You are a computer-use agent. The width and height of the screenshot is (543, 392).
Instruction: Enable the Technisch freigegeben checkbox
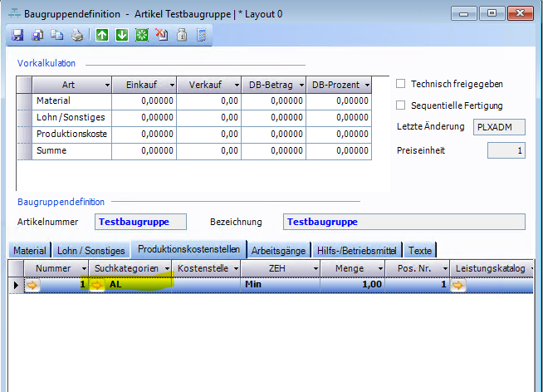[x=401, y=84]
